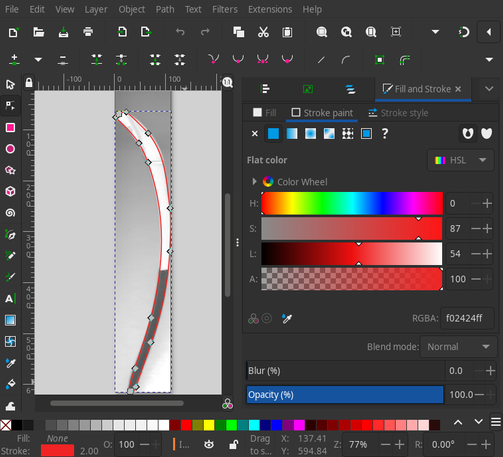Toggle the canvas lock guides icon
The image size is (503, 457).
click(x=29, y=82)
